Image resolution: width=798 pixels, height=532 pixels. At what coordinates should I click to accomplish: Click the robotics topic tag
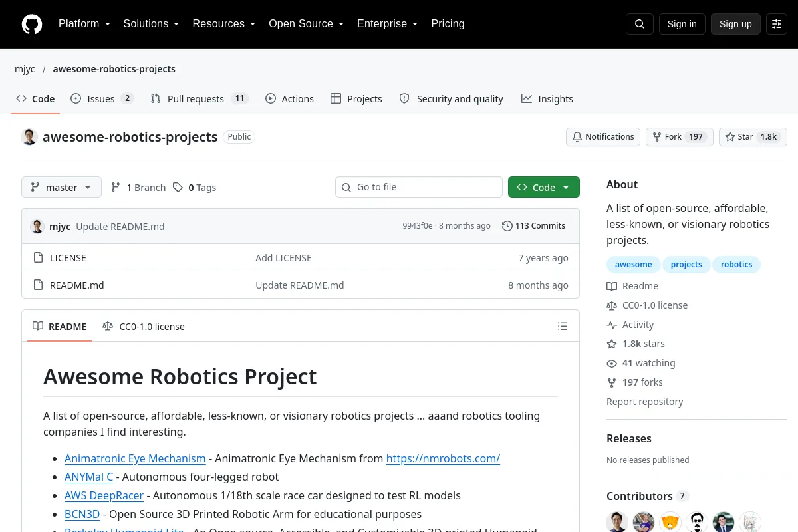click(x=737, y=265)
